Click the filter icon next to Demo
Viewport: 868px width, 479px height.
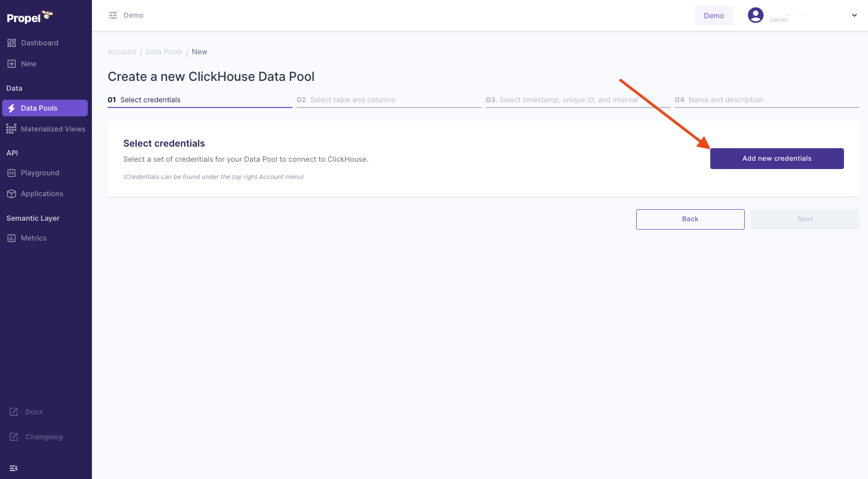pyautogui.click(x=113, y=15)
